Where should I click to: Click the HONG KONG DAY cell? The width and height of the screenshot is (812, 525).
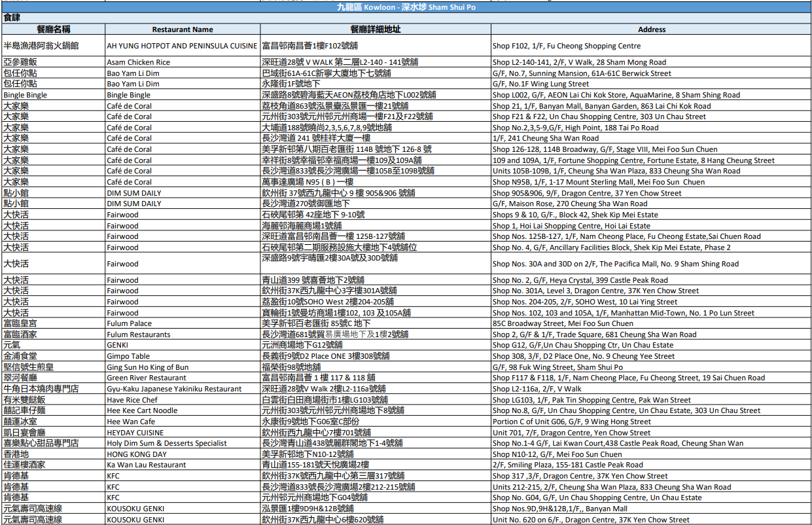point(183,454)
